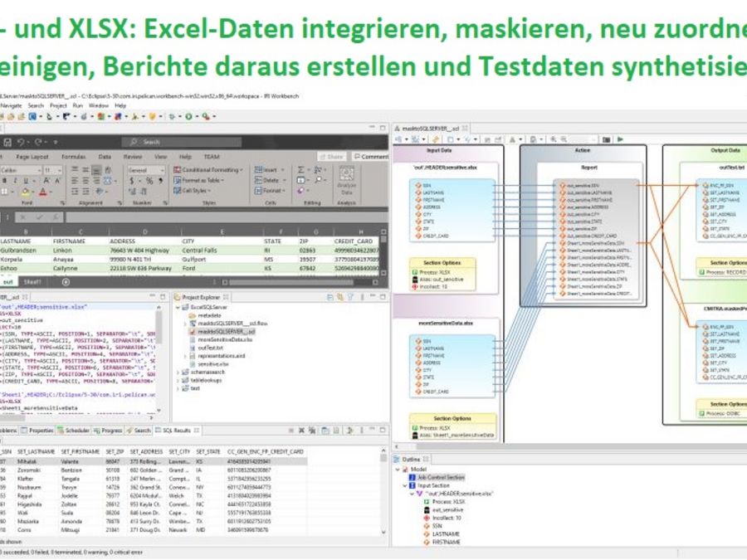Click the green Run diagram arrow
The width and height of the screenshot is (747, 560).
point(620,139)
